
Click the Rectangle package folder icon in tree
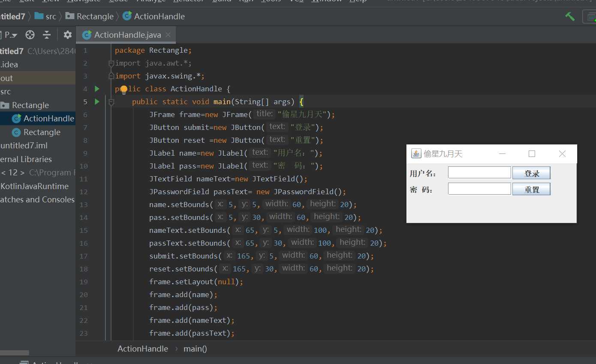click(5, 105)
